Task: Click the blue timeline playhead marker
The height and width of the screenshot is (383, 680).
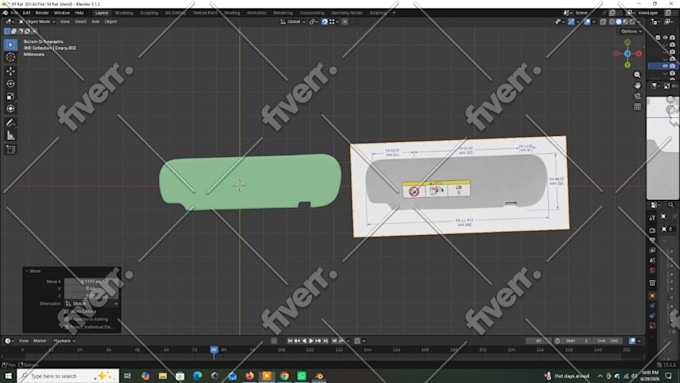Action: pyautogui.click(x=214, y=350)
